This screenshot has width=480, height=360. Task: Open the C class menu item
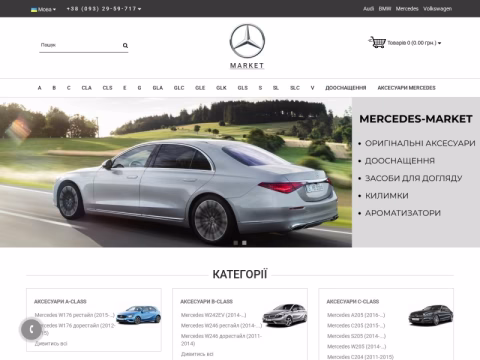(69, 88)
